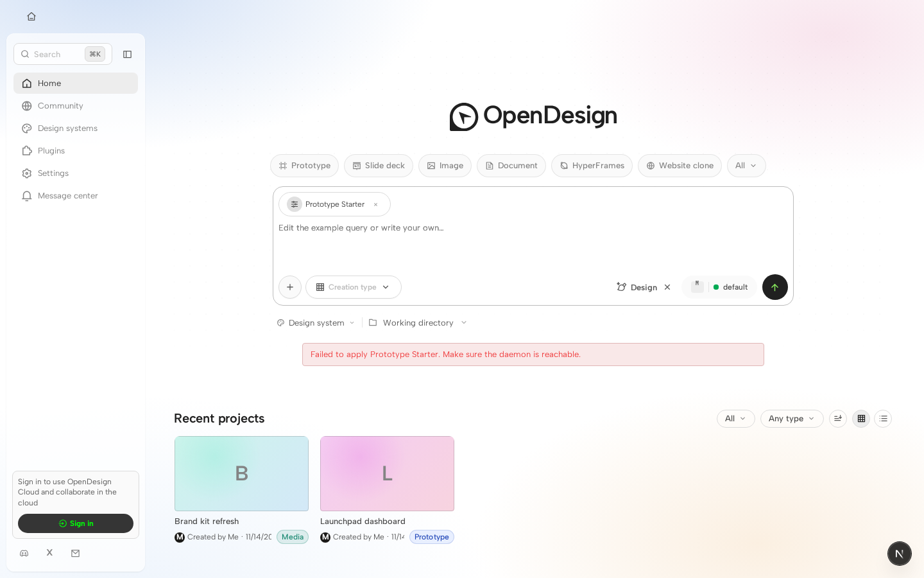Focus the sidebar Search field

pos(63,54)
